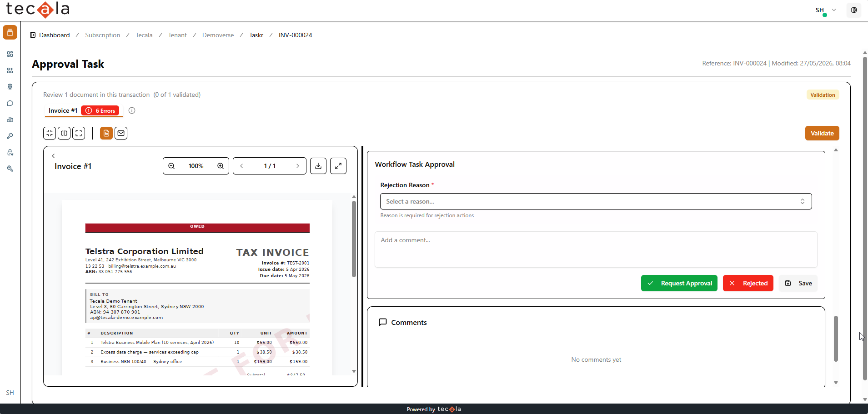Image resolution: width=868 pixels, height=414 pixels.
Task: Open the add-widgets grid-plus sidebar icon
Action: tap(10, 70)
